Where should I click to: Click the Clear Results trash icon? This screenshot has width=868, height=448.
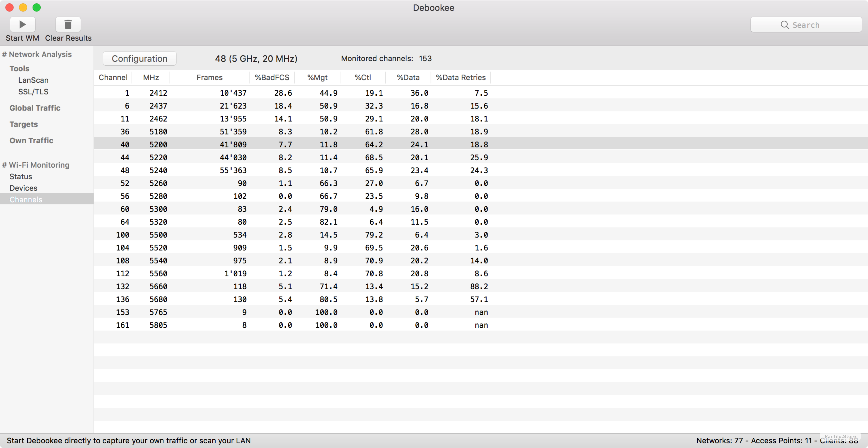pos(68,24)
